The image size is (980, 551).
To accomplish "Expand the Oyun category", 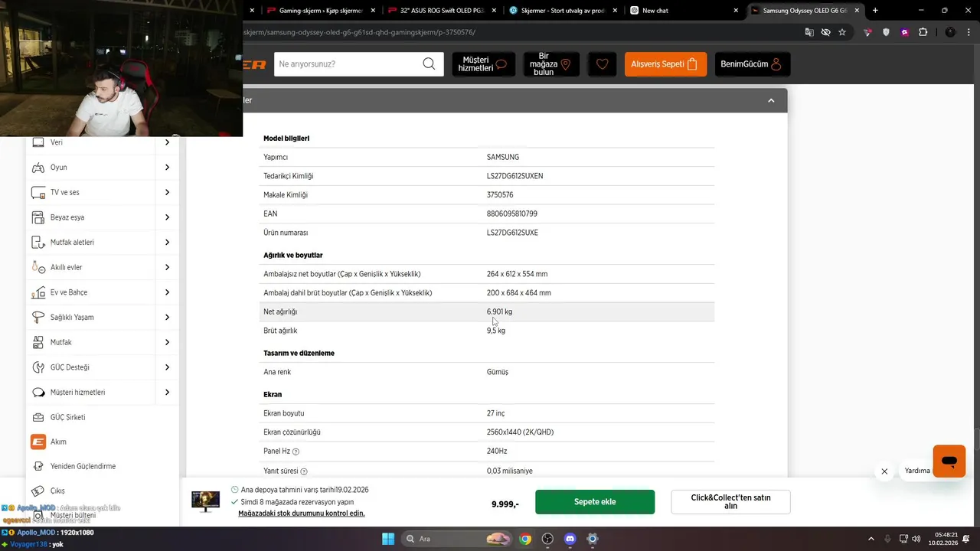I will 167,168.
